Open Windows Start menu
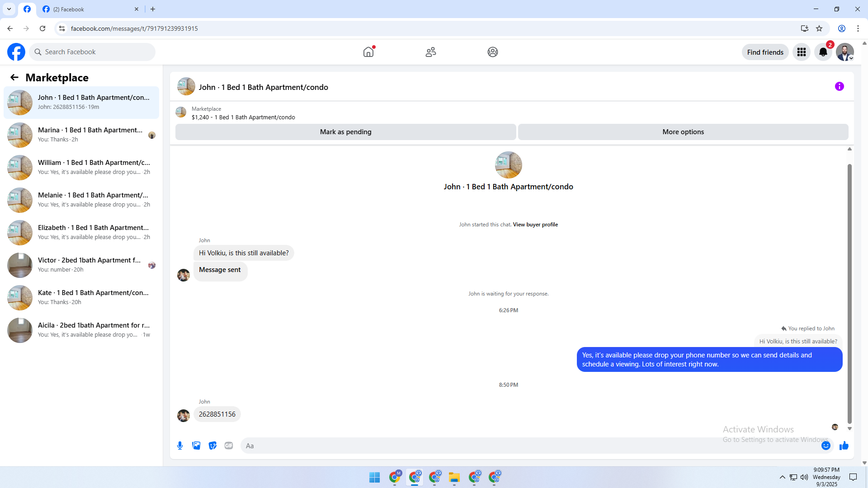868x488 pixels. pyautogui.click(x=375, y=477)
